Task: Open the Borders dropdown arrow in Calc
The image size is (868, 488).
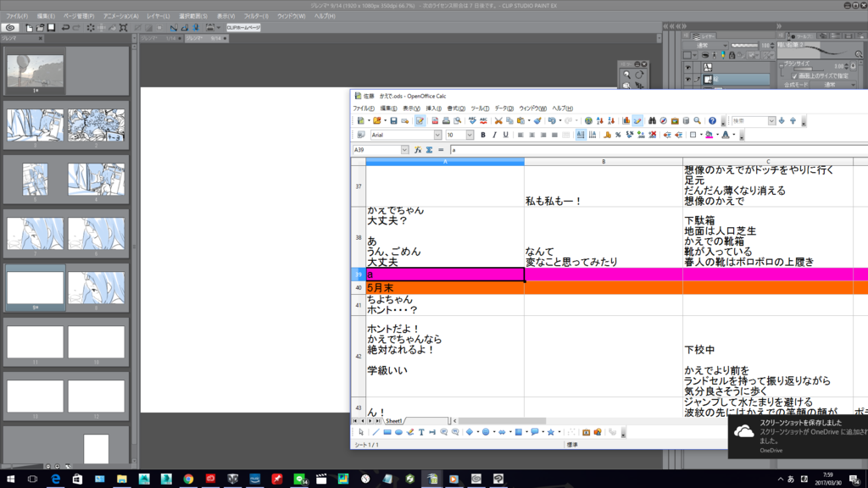Action: coord(701,135)
